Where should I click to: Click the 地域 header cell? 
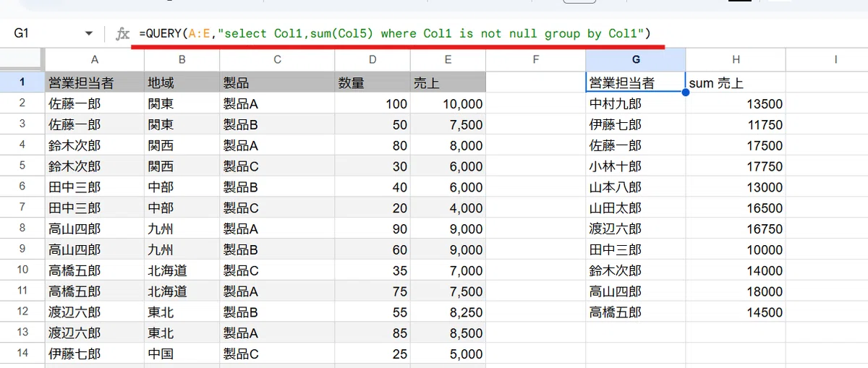pos(182,82)
